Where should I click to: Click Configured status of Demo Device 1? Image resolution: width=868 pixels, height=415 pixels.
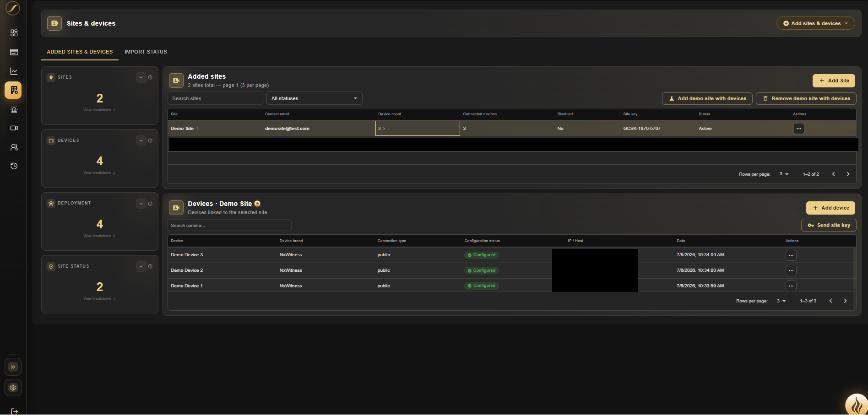[482, 286]
